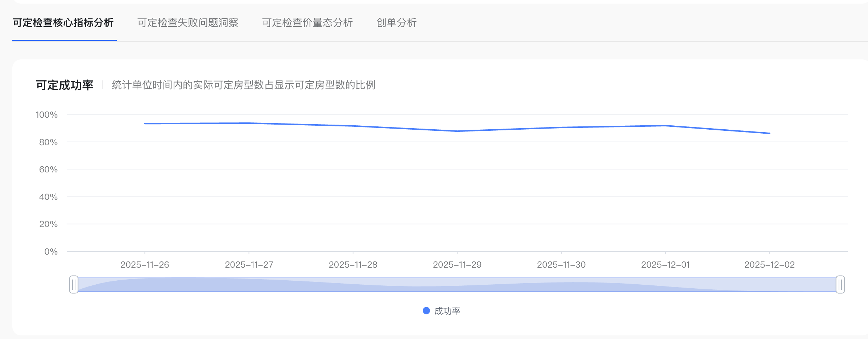Click the line point above 2025-11-26

[x=145, y=124]
